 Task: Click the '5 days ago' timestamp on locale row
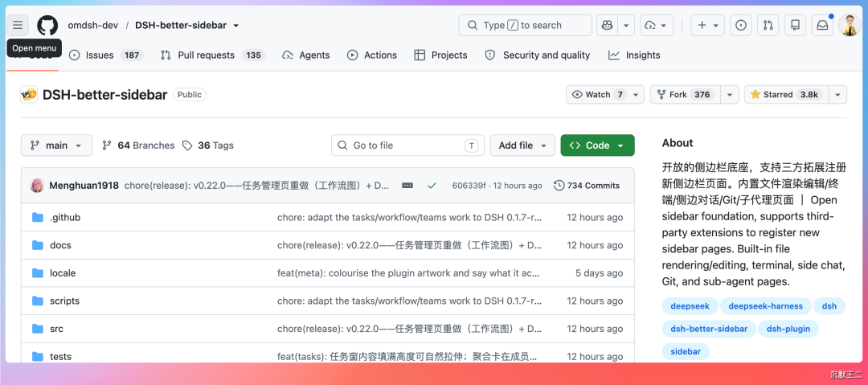point(599,273)
